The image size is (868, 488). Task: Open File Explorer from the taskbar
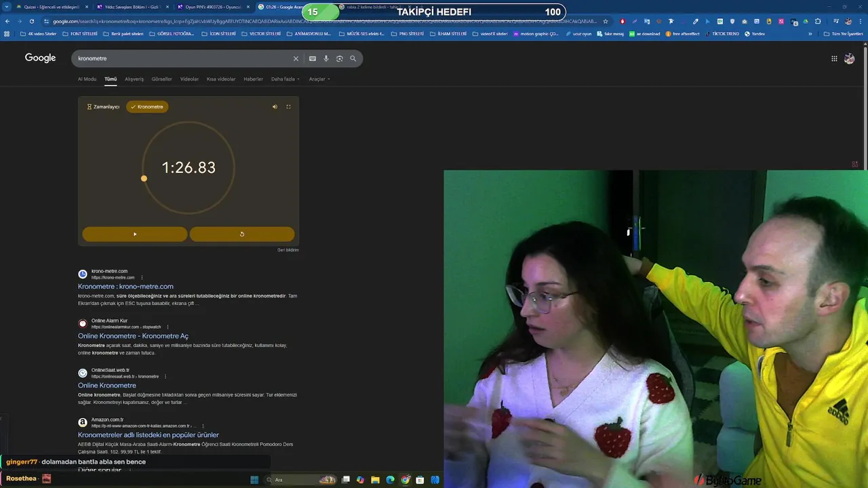[x=375, y=480]
